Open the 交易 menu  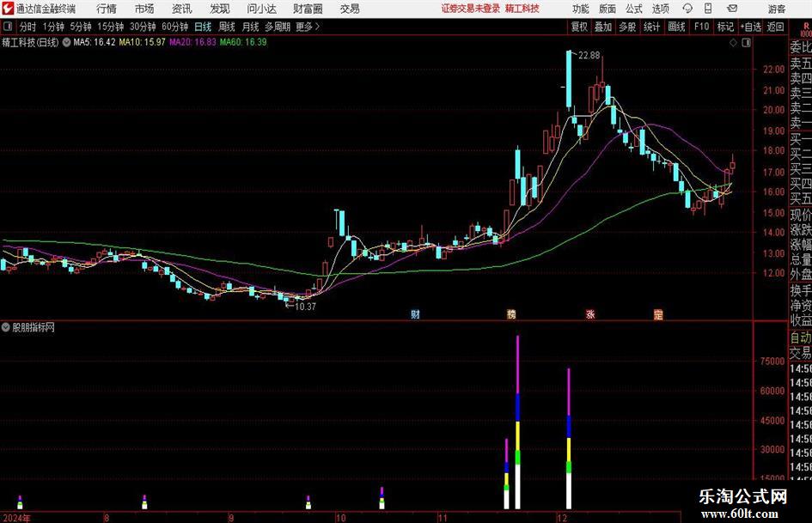tap(350, 9)
